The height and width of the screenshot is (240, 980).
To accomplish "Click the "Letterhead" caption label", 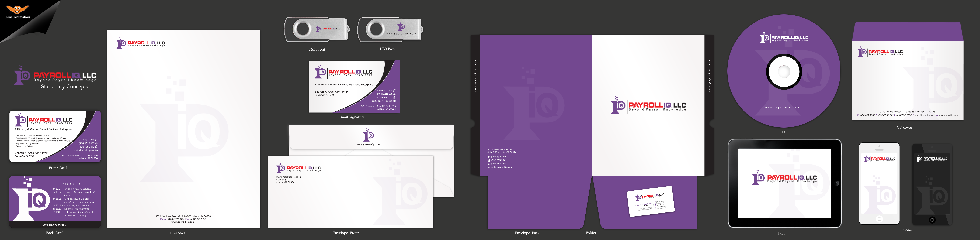I will pyautogui.click(x=176, y=233).
